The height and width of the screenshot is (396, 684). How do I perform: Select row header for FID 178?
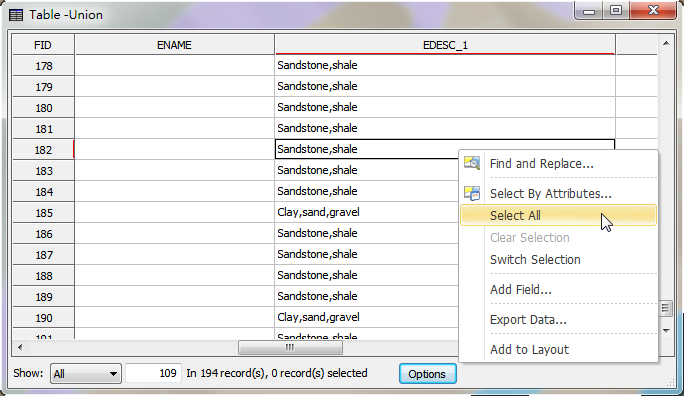point(43,66)
